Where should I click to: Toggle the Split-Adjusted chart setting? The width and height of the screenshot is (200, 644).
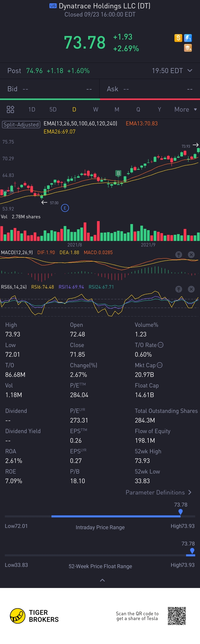(x=21, y=124)
